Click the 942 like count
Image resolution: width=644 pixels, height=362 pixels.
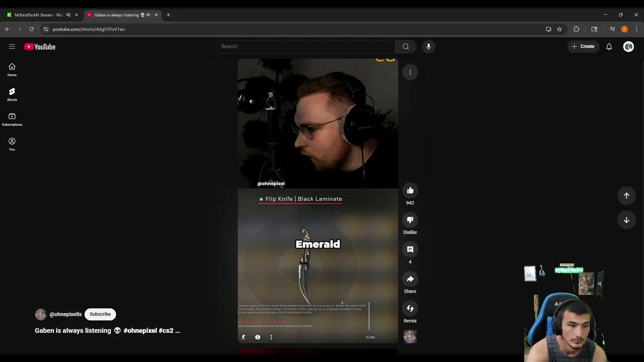[410, 203]
